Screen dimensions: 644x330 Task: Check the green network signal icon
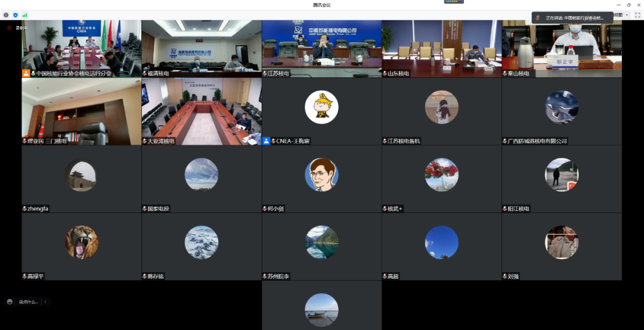click(25, 15)
